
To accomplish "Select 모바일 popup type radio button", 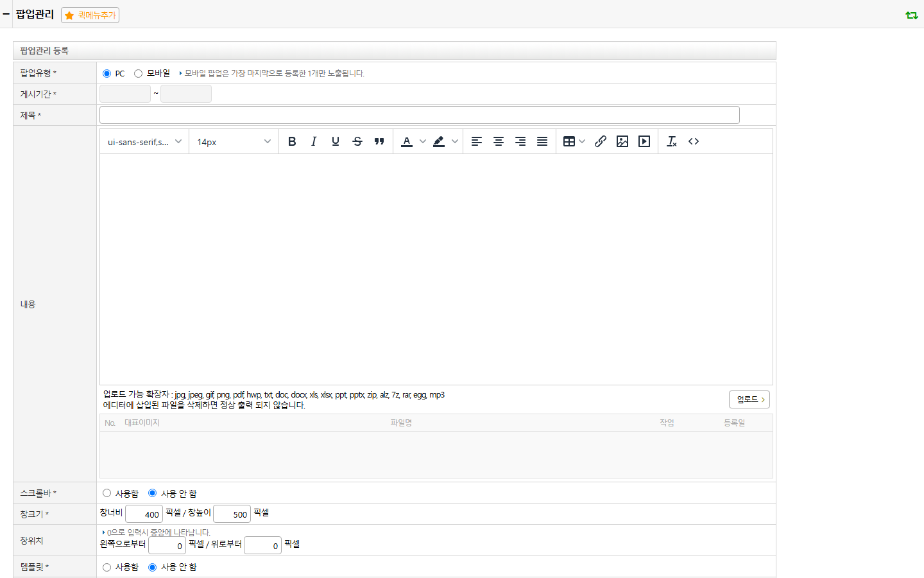I will (x=138, y=73).
